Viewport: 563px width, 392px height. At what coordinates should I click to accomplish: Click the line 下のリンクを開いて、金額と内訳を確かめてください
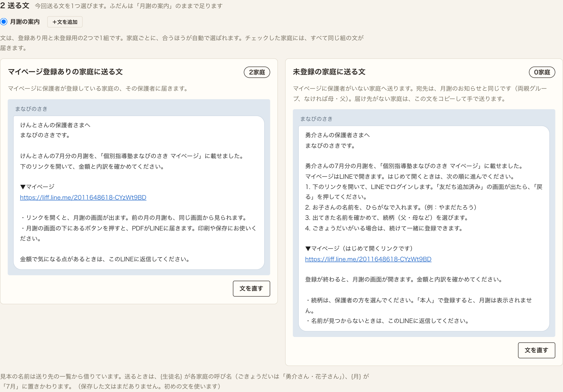click(92, 167)
